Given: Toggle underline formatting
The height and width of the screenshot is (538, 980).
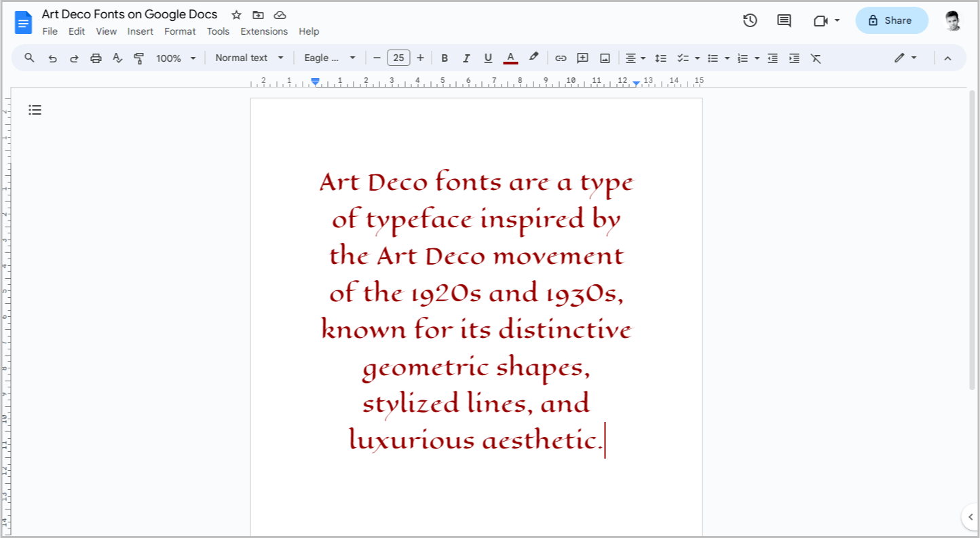Looking at the screenshot, I should (488, 58).
